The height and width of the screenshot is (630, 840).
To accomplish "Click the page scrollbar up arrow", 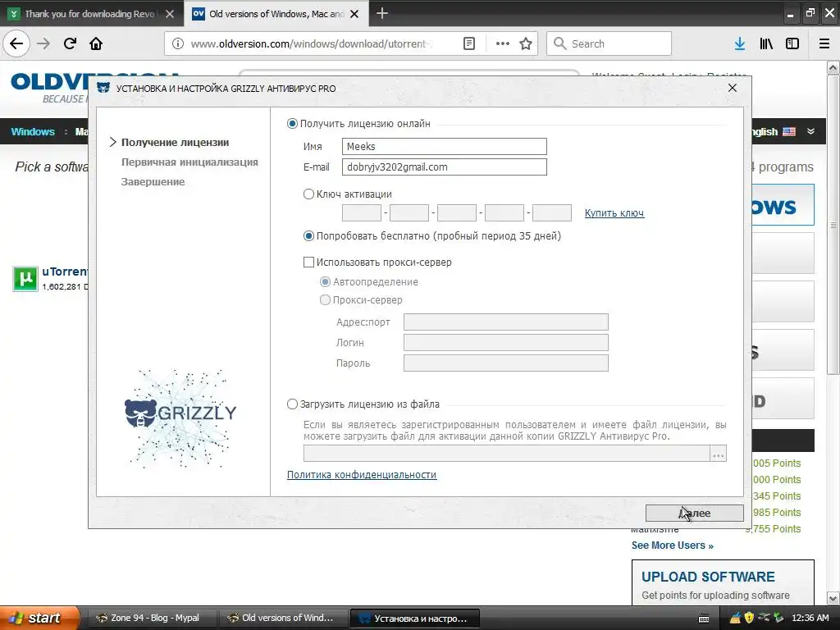I will coord(833,67).
